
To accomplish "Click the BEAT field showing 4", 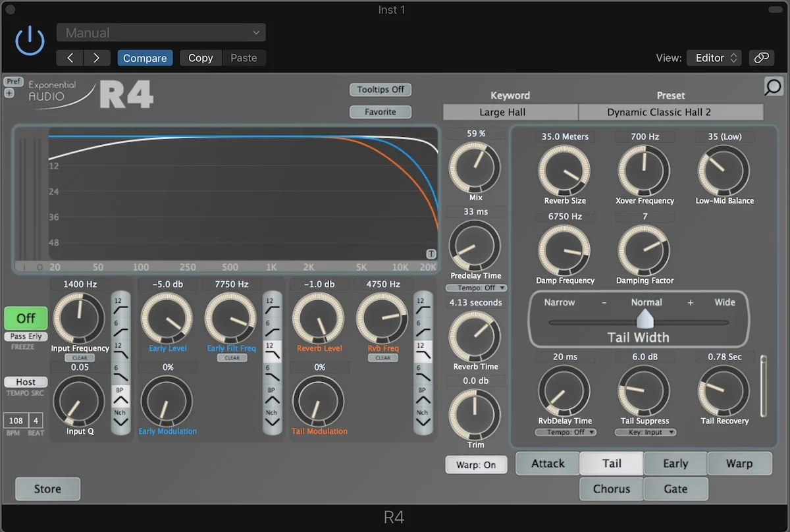I will tap(36, 421).
